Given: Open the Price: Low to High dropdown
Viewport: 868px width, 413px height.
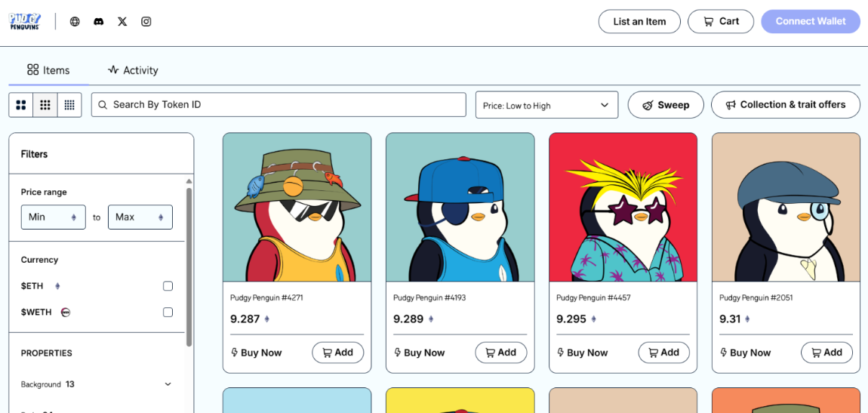Looking at the screenshot, I should (x=546, y=105).
